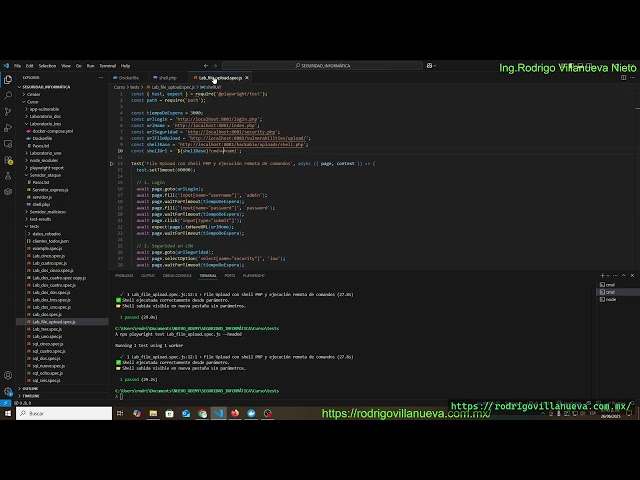The width and height of the screenshot is (640, 480).
Task: Open the Terminal menu
Action: (x=107, y=66)
